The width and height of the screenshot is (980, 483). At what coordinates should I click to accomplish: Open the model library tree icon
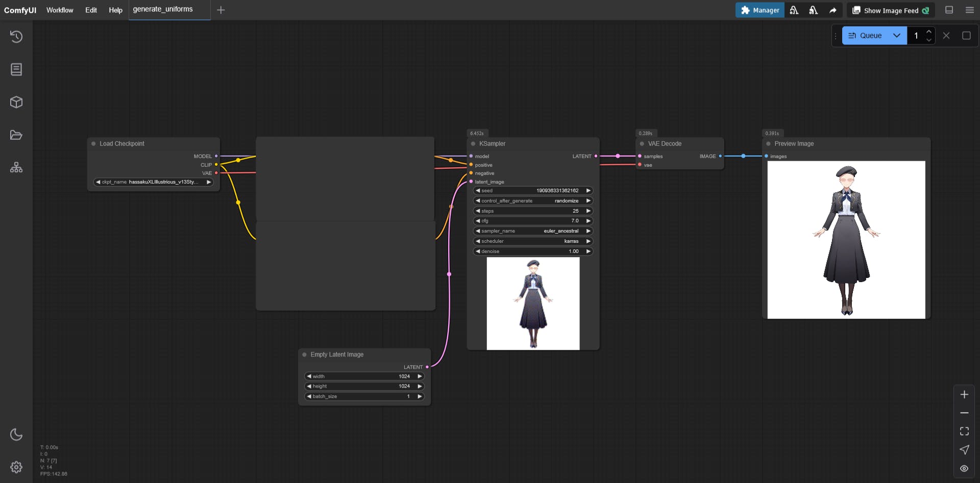(16, 167)
